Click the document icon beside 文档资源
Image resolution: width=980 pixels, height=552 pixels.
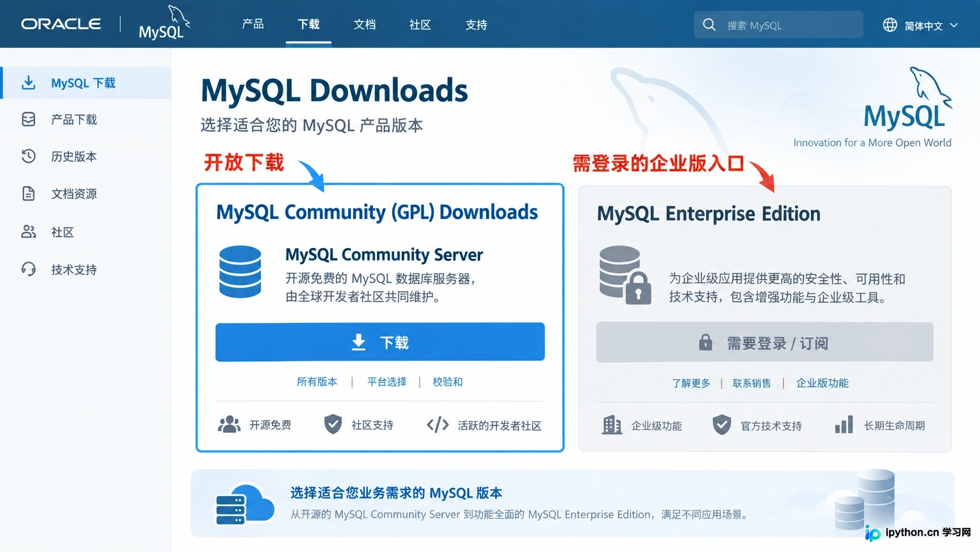pos(28,194)
